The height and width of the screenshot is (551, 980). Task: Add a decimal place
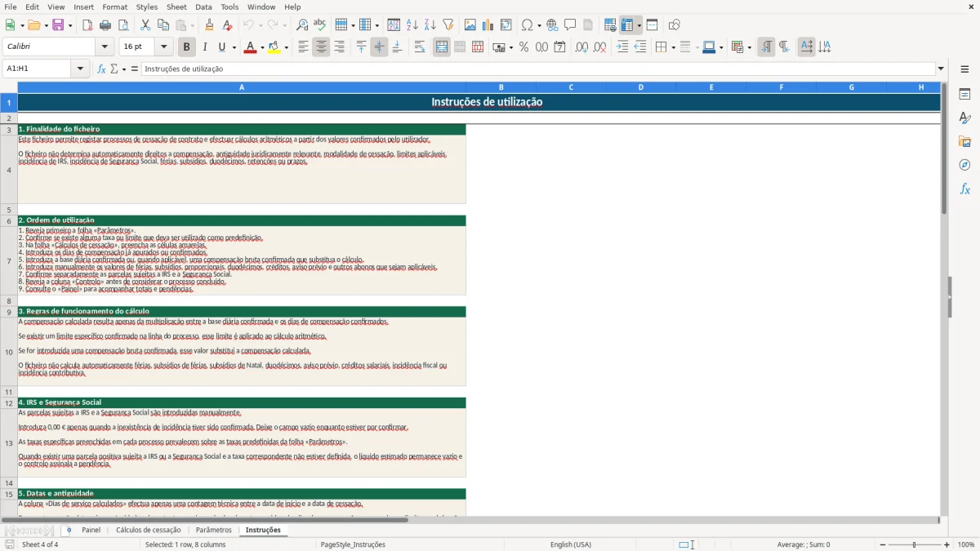[581, 47]
